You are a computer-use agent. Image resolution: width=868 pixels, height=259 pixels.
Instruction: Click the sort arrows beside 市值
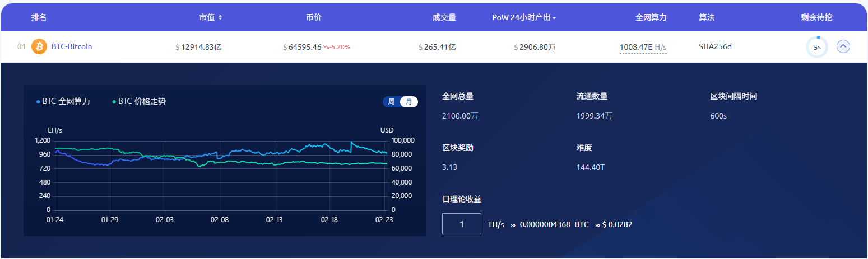pyautogui.click(x=220, y=18)
